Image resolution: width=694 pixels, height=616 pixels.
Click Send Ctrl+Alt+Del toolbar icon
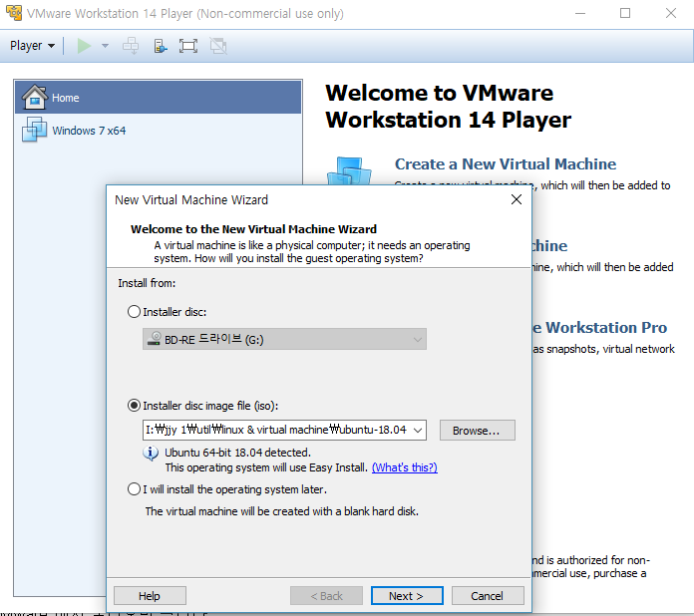click(x=131, y=46)
